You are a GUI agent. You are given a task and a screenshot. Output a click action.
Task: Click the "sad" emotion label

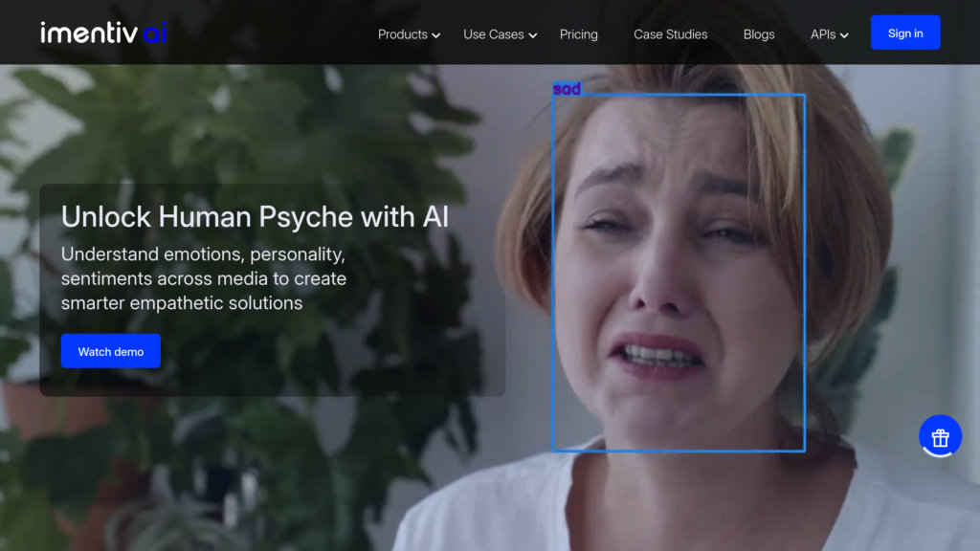(x=567, y=89)
